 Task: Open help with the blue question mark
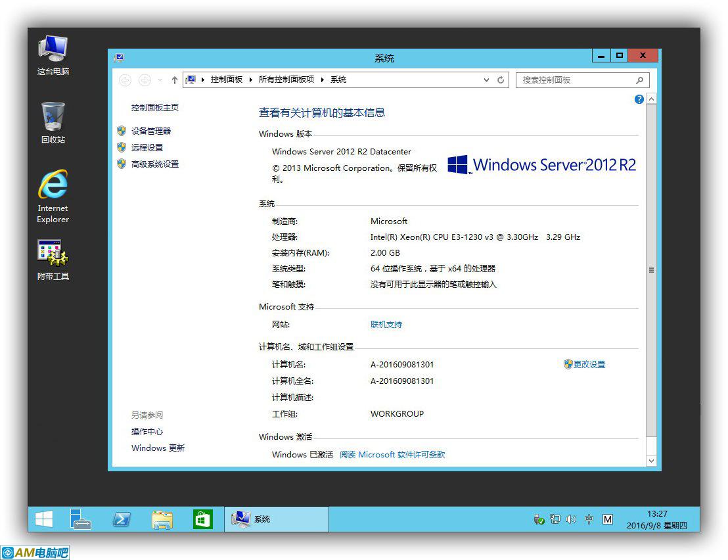pos(639,99)
